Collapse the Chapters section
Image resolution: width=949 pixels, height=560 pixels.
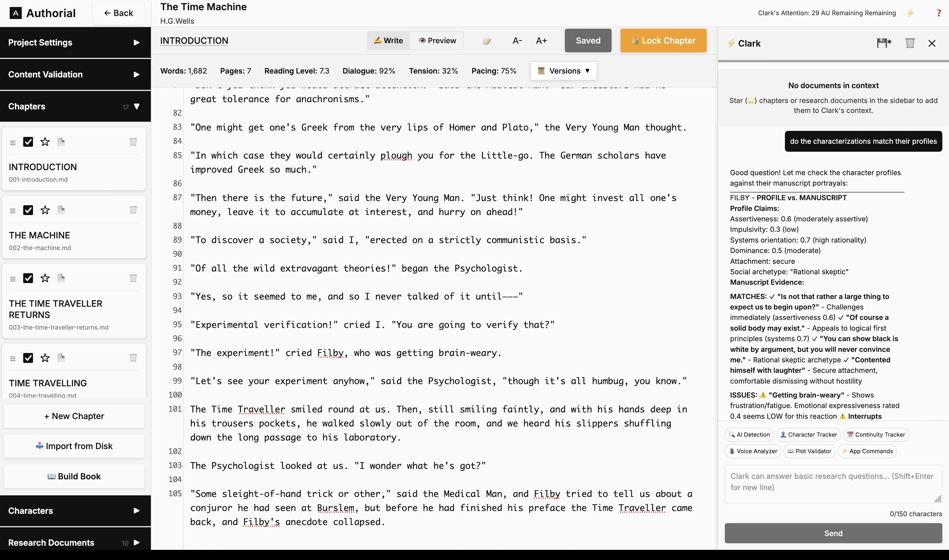tap(137, 107)
